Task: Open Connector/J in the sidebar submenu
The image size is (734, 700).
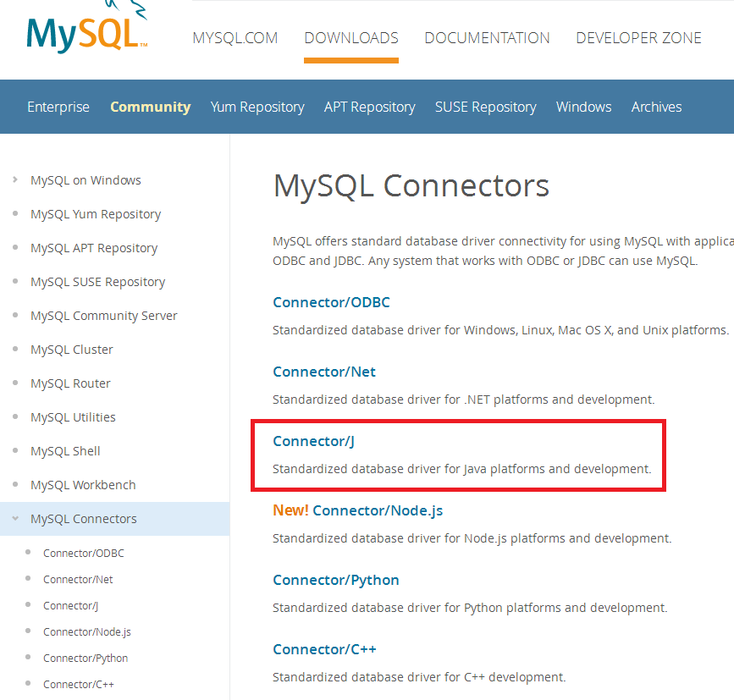Action: click(x=70, y=605)
